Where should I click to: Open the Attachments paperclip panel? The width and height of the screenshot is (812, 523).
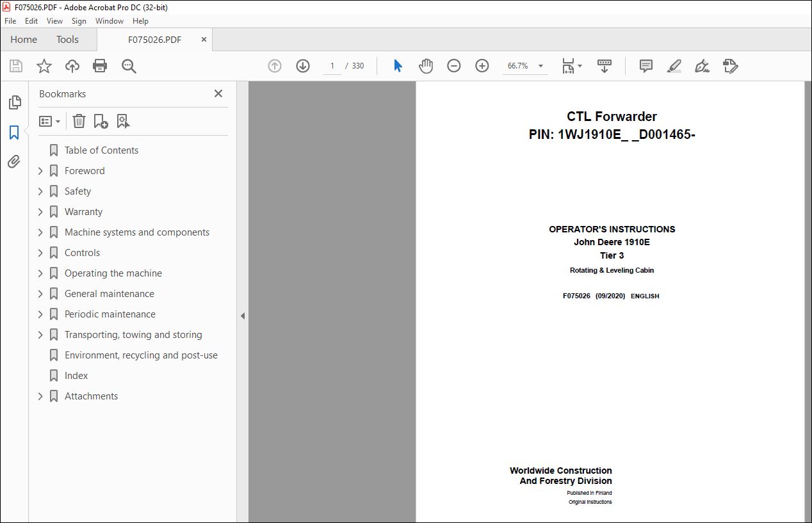14,161
